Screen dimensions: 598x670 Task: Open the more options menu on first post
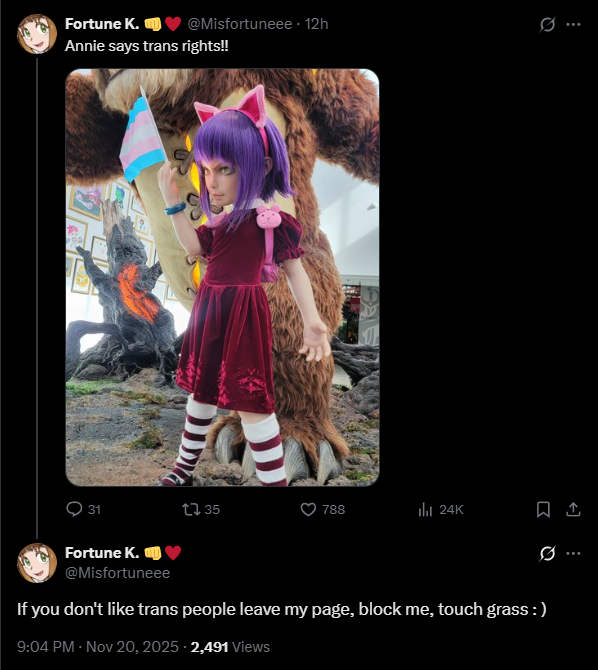pos(573,24)
